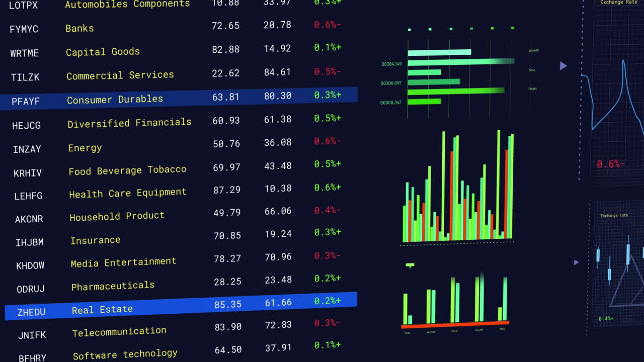Expand the growth category label beside the bar chart

click(x=534, y=50)
